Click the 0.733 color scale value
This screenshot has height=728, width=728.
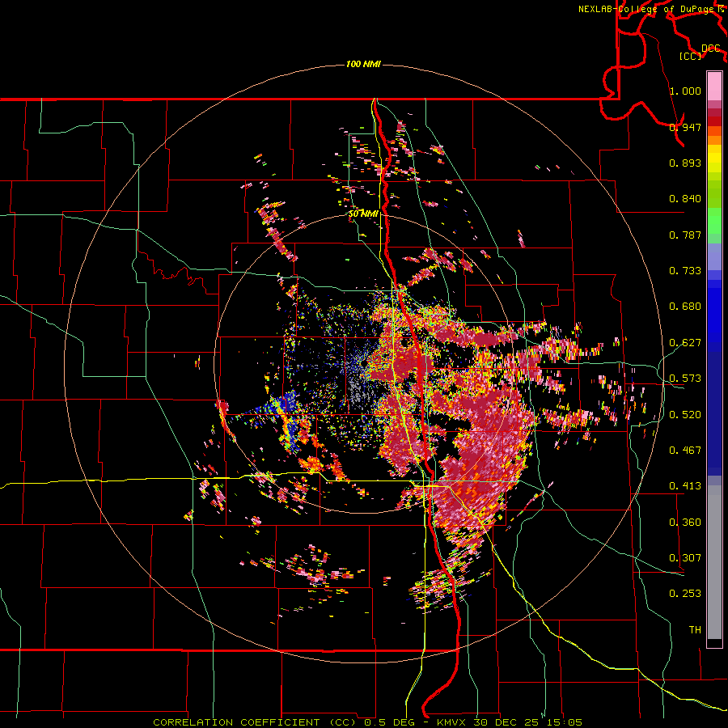tap(685, 271)
